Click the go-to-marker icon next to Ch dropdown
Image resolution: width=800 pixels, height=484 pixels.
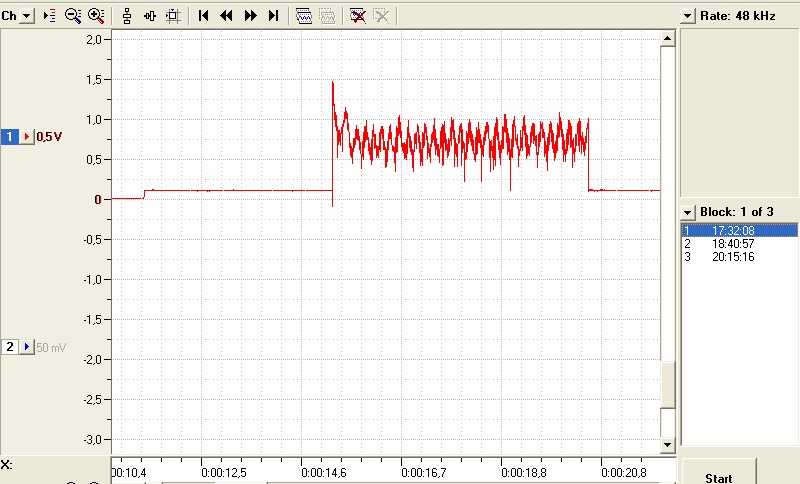pyautogui.click(x=49, y=16)
